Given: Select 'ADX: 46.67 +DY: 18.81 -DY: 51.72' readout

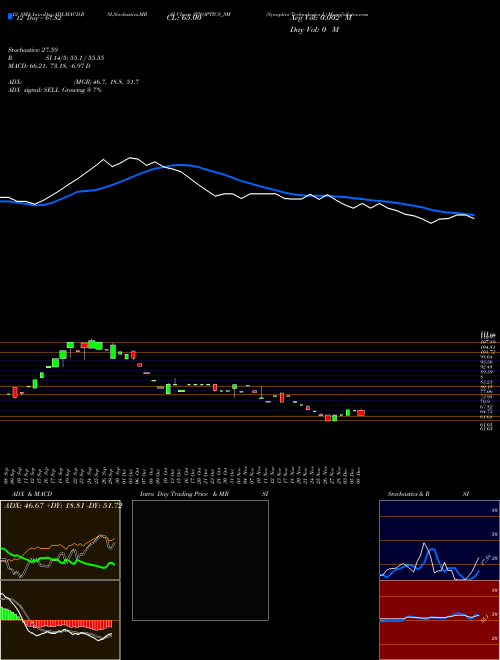Looking at the screenshot, I should coord(63,506).
